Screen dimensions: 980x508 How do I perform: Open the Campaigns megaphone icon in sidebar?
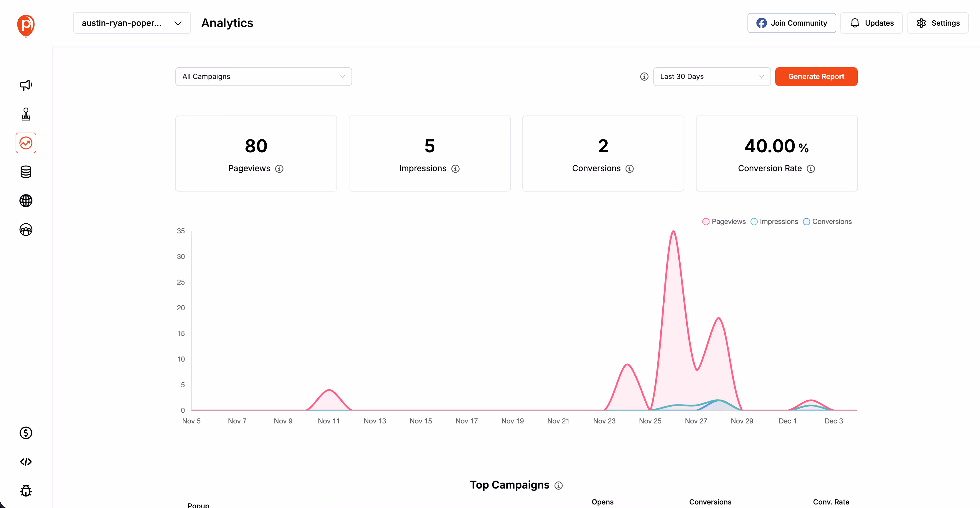[x=26, y=85]
